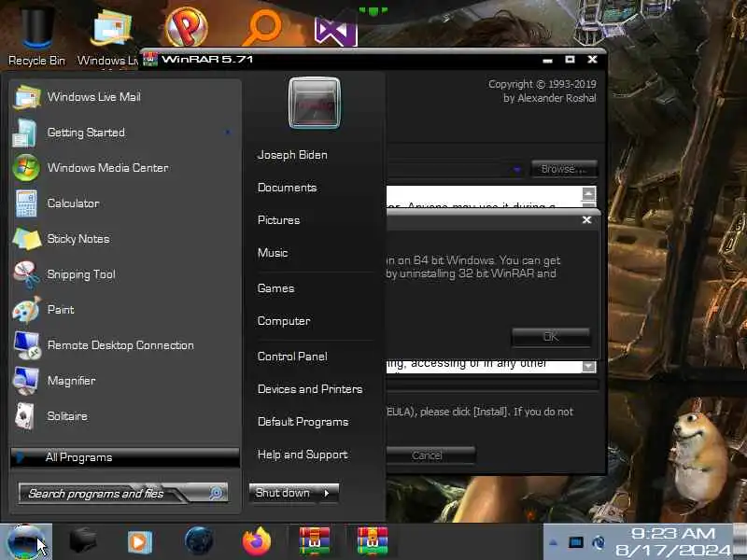Expand Getting Started jump list arrow
The width and height of the screenshot is (747, 560).
point(228,133)
